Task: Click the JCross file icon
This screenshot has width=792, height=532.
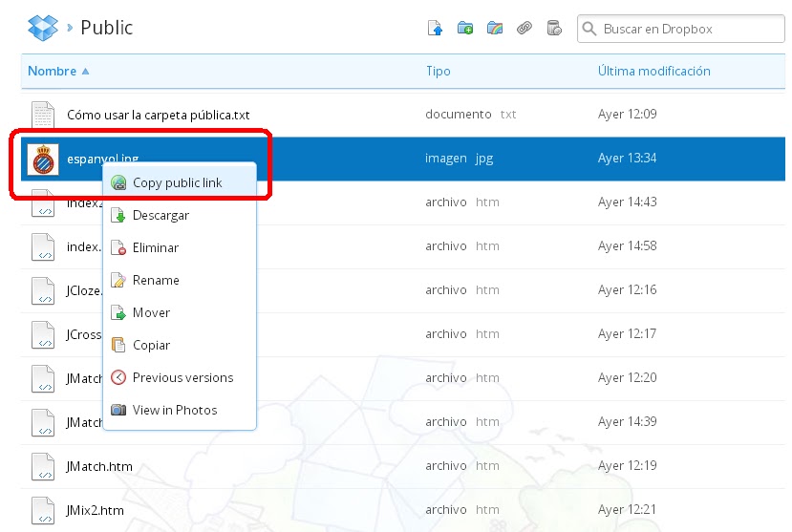Action: click(43, 334)
